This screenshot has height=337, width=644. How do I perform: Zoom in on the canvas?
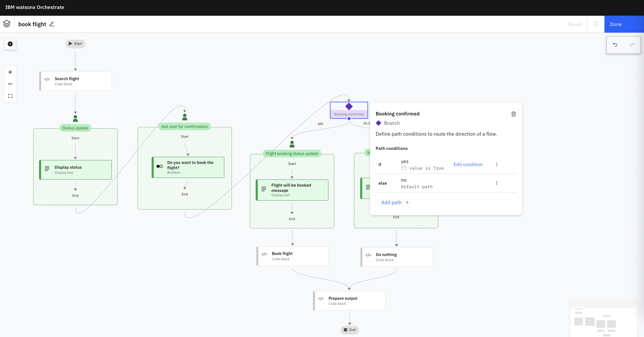tap(10, 72)
